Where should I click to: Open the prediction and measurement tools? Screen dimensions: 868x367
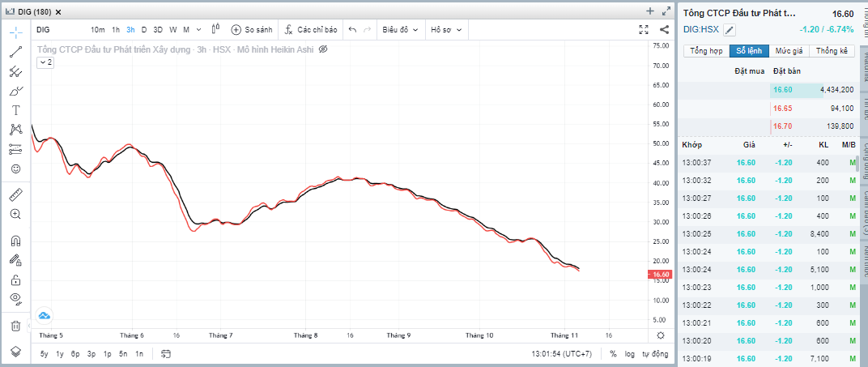[16, 149]
